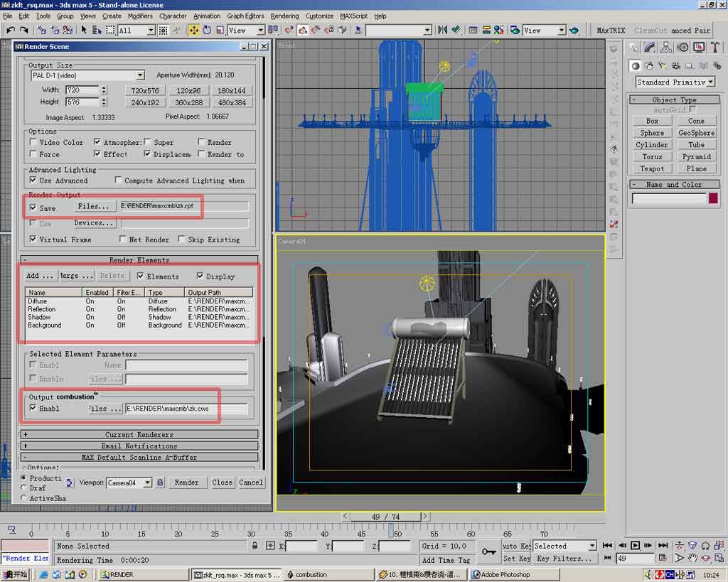728x582 pixels.
Task: Click the Mirror Selected Objects icon
Action: pos(443,30)
